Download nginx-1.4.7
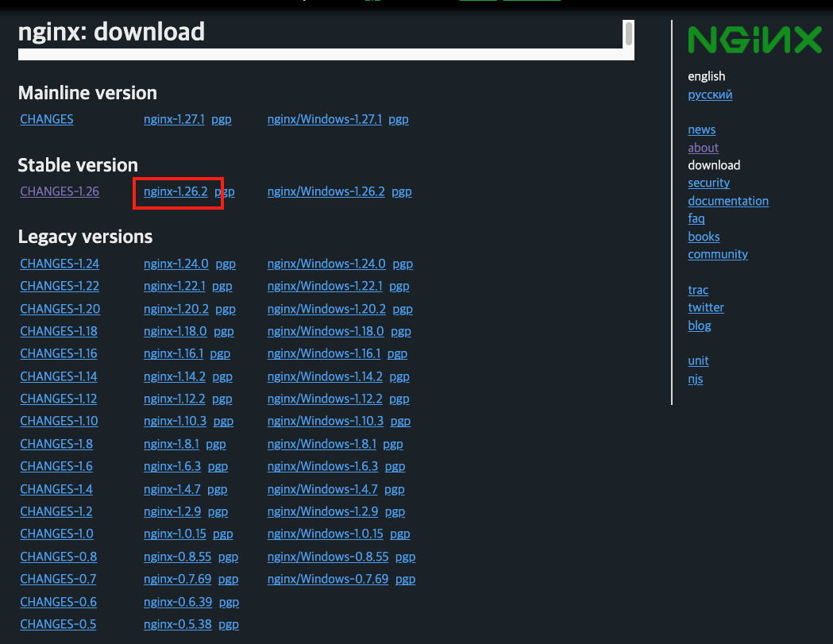The width and height of the screenshot is (833, 644). [172, 489]
